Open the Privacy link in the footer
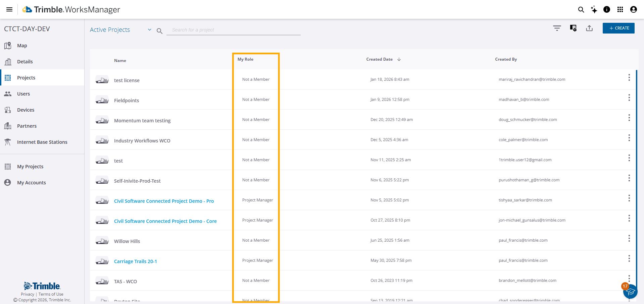 click(x=28, y=294)
